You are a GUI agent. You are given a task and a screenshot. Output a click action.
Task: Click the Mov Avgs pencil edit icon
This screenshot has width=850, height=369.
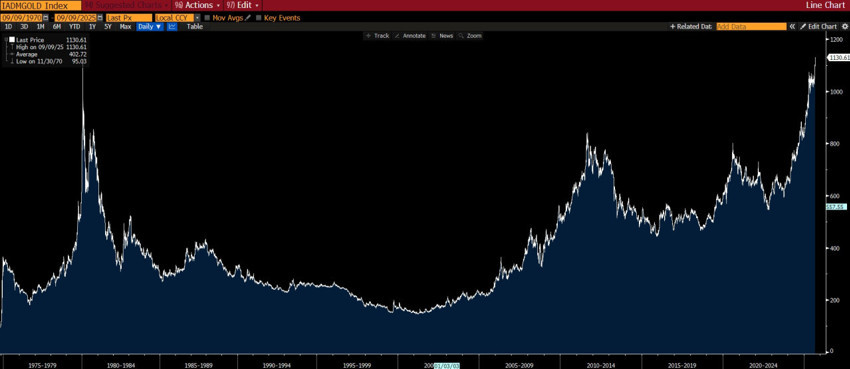coord(248,18)
